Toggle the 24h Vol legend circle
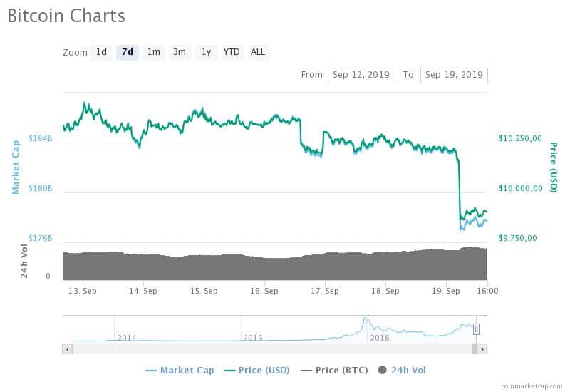Screen dimensions: 570x392 382,370
